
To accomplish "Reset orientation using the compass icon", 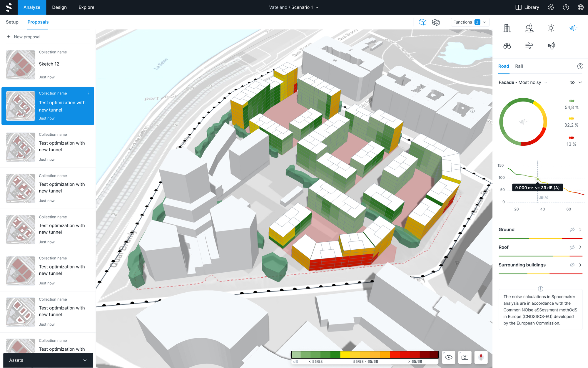I will (x=481, y=357).
